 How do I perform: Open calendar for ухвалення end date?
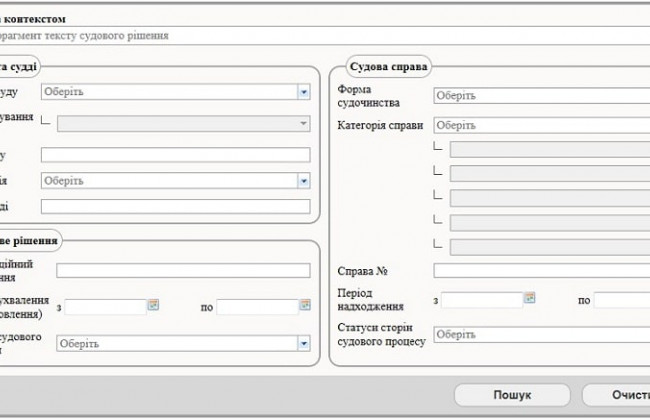pyautogui.click(x=305, y=306)
